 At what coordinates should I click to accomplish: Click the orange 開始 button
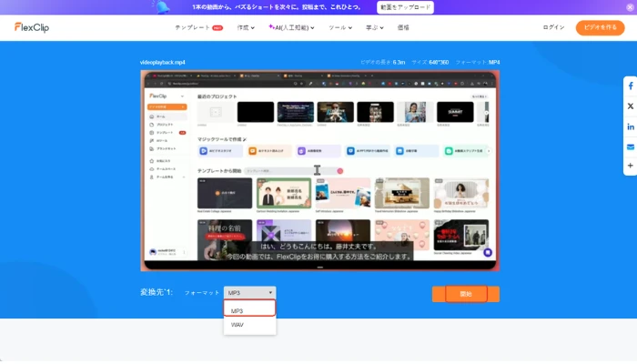[x=466, y=294]
